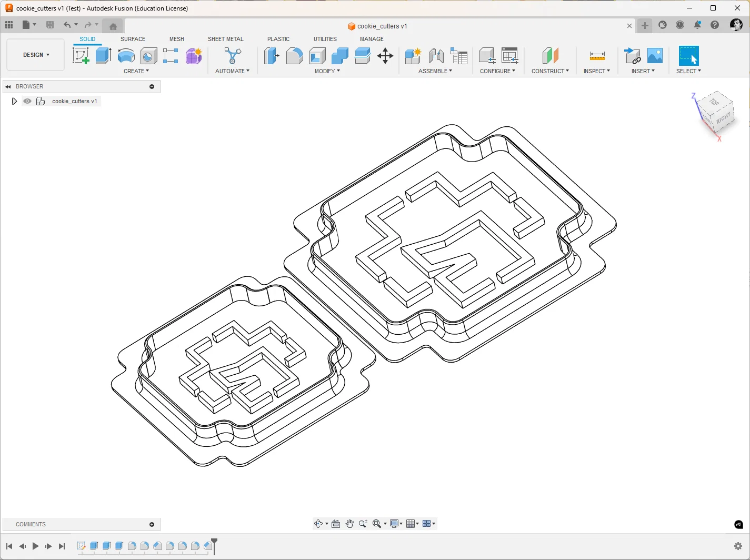Open the Measure tool under Inspect

click(x=597, y=56)
